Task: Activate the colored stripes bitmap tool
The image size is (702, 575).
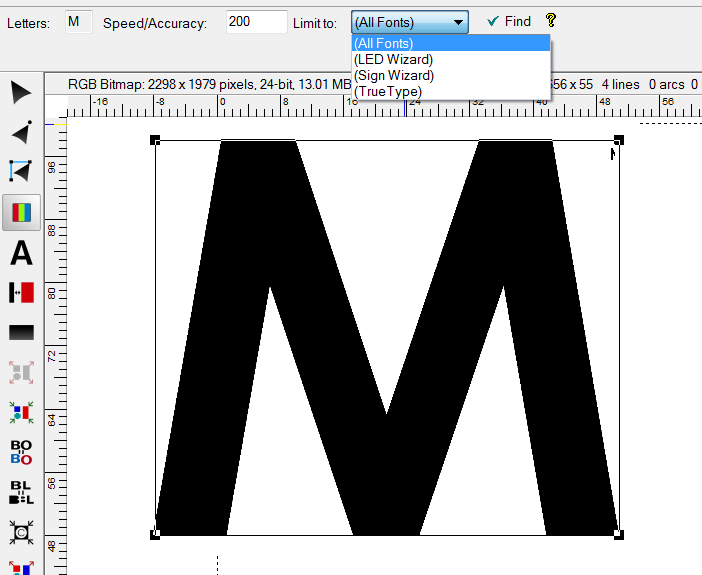Action: tap(21, 212)
